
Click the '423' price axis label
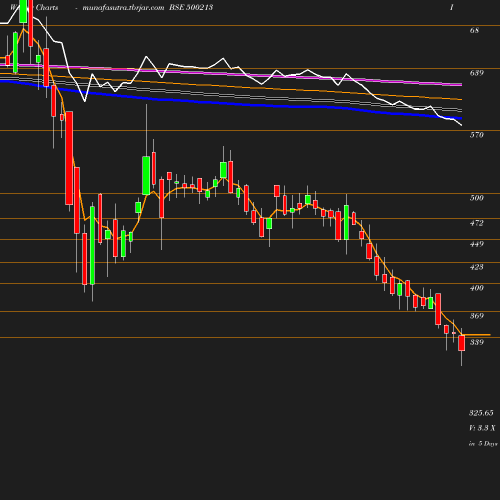click(x=477, y=267)
